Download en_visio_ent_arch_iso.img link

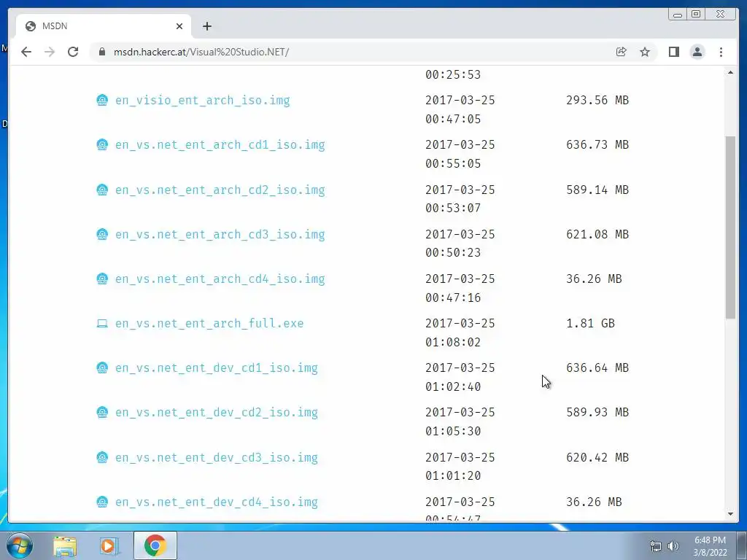point(203,101)
